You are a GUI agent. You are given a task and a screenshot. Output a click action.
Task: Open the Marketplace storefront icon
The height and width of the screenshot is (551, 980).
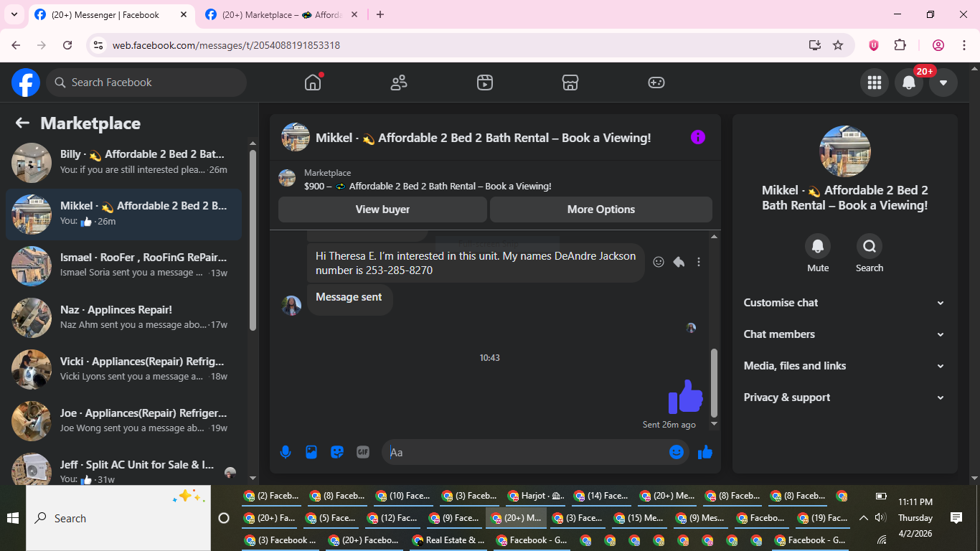tap(570, 83)
